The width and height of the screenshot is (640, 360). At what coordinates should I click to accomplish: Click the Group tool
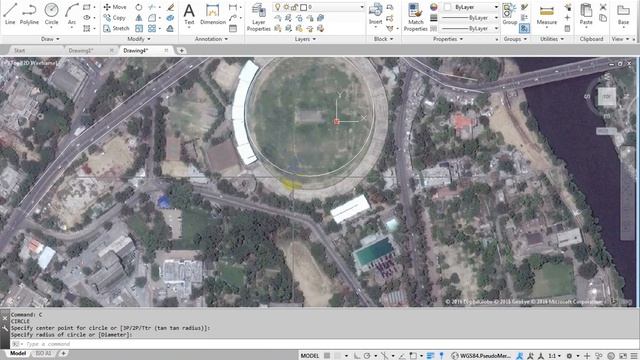509,13
